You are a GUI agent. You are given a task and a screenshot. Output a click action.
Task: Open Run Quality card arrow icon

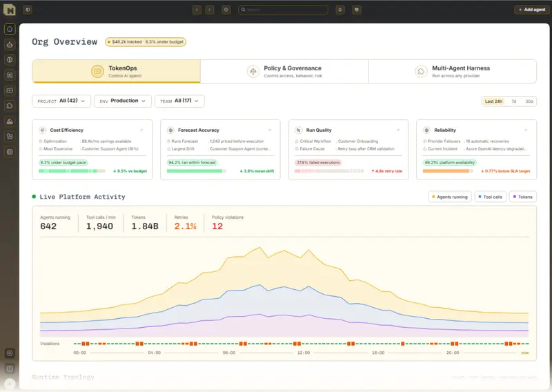pos(398,130)
